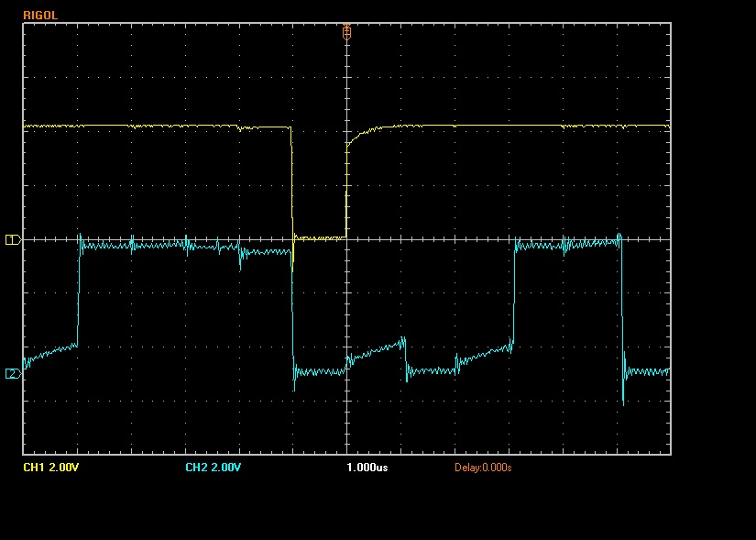The image size is (756, 540).
Task: Click the second rising edge of cyan trace
Action: click(514, 293)
